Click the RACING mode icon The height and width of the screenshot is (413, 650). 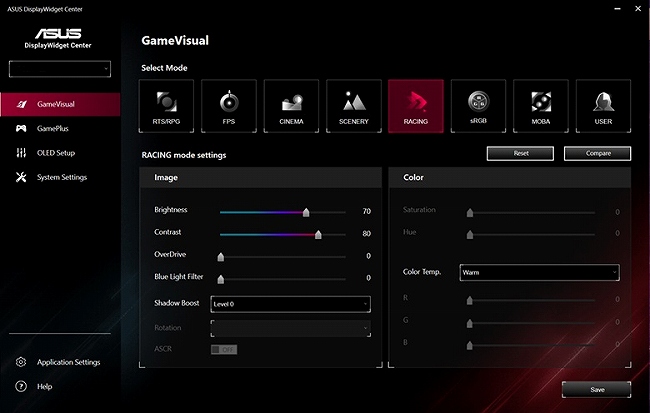[415, 106]
